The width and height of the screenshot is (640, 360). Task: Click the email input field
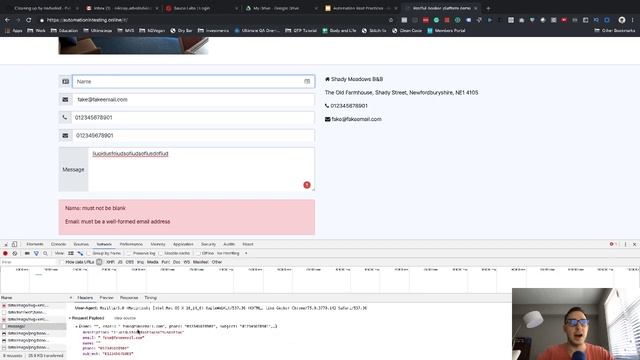[193, 100]
